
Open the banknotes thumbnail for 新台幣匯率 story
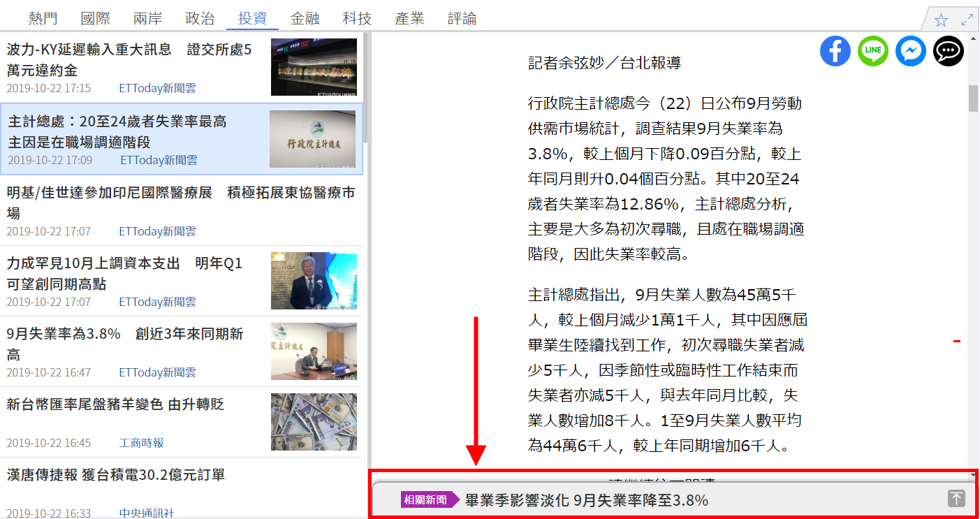tap(314, 422)
